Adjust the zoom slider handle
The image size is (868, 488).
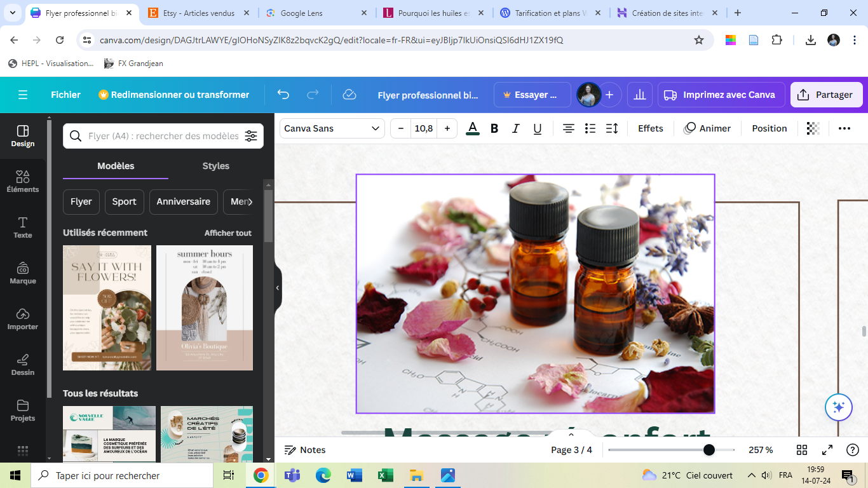tap(709, 450)
